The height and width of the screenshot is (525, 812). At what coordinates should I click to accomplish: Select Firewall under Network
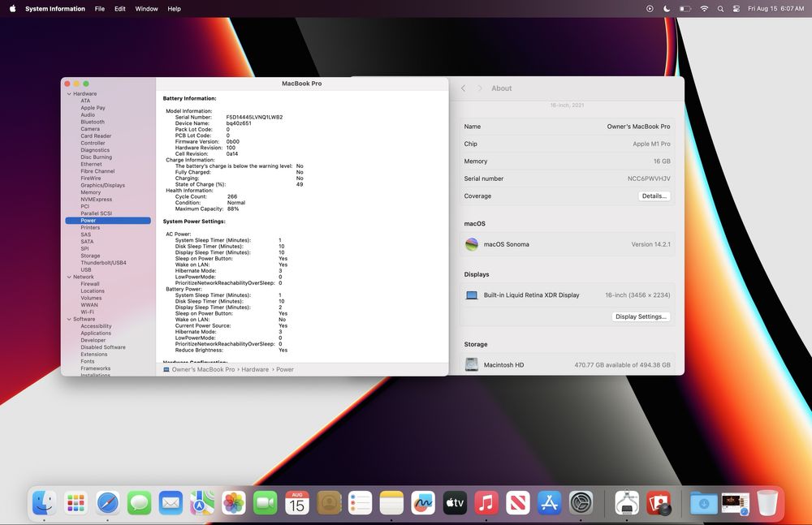[90, 284]
